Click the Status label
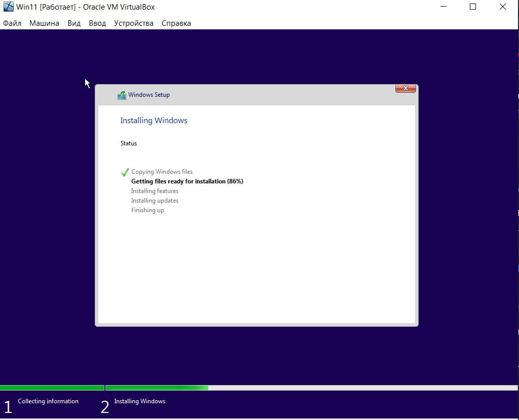Screen dimensions: 519x420 tap(129, 143)
